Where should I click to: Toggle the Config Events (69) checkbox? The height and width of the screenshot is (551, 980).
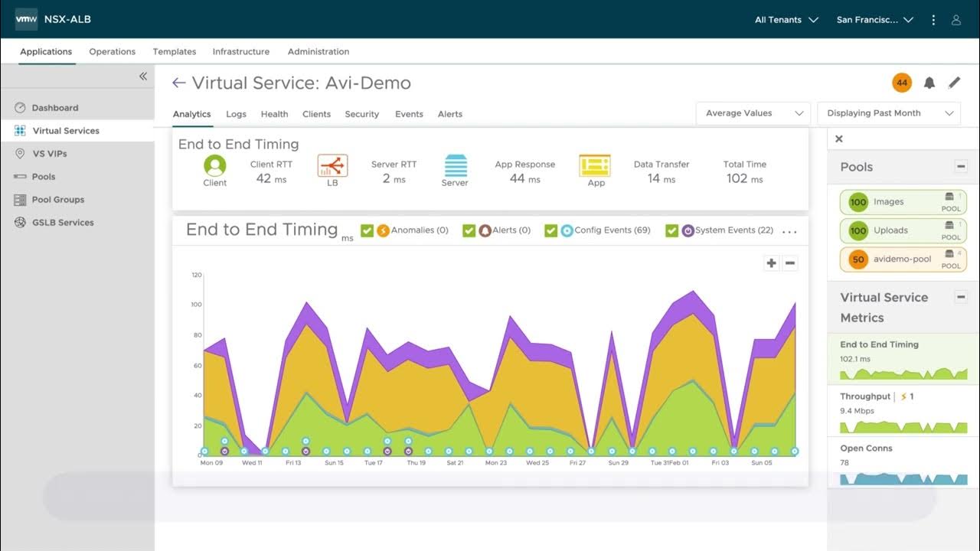tap(550, 230)
